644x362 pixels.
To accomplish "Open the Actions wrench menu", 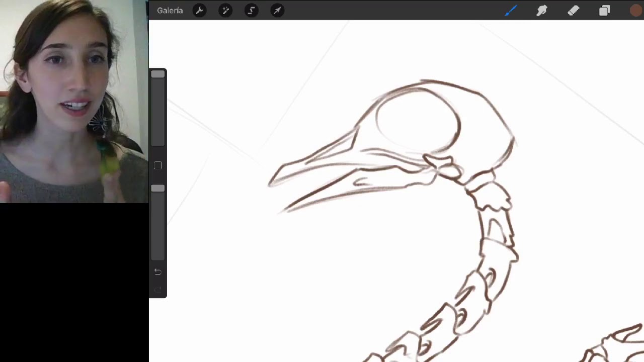I will pyautogui.click(x=199, y=11).
